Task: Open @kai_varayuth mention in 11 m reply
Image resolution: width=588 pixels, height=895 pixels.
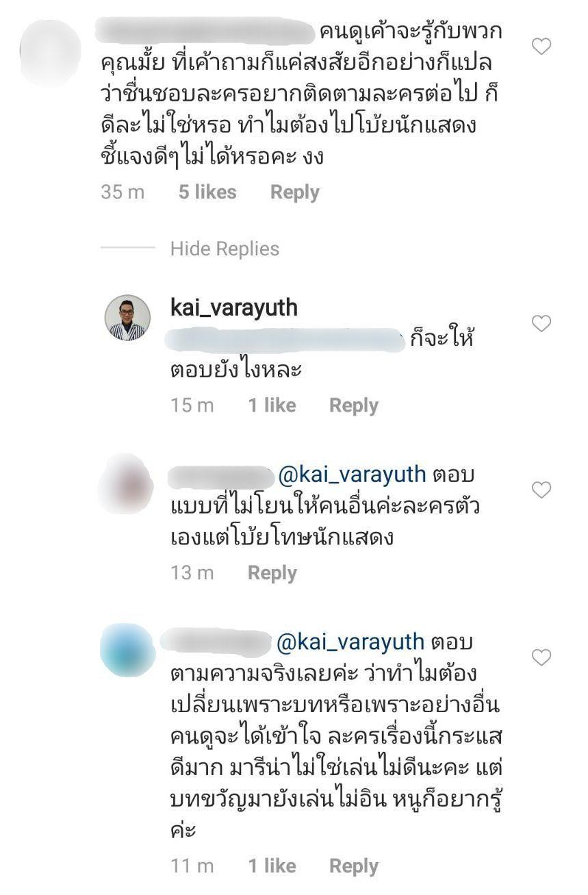Action: click(x=351, y=642)
